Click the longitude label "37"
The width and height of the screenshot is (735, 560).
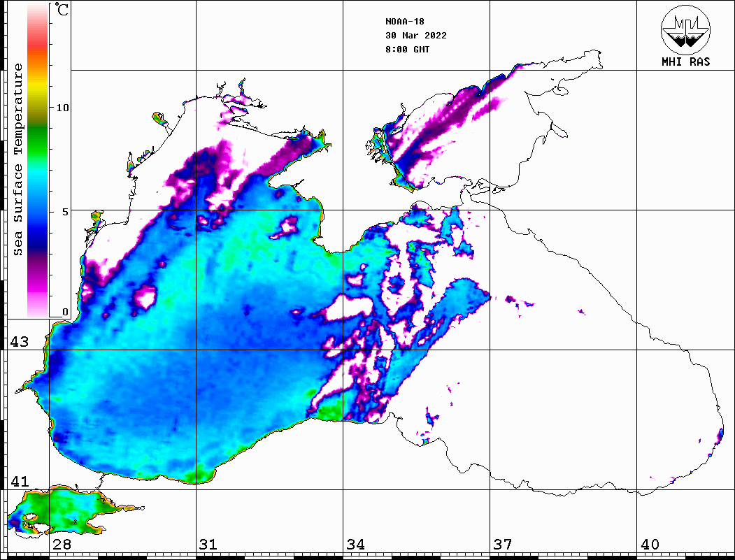503,545
